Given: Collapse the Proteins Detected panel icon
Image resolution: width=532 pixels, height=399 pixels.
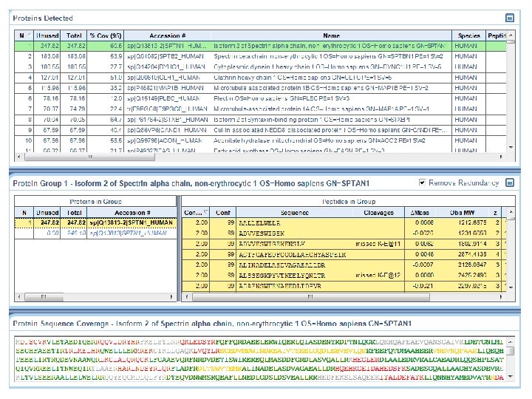Looking at the screenshot, I should tap(510, 18).
